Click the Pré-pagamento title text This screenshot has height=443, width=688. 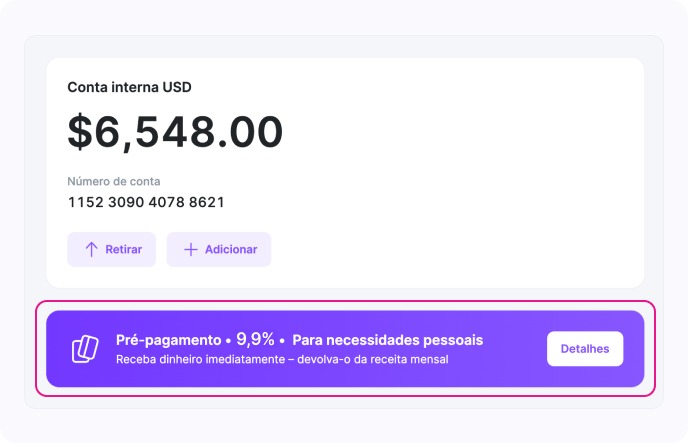(168, 340)
